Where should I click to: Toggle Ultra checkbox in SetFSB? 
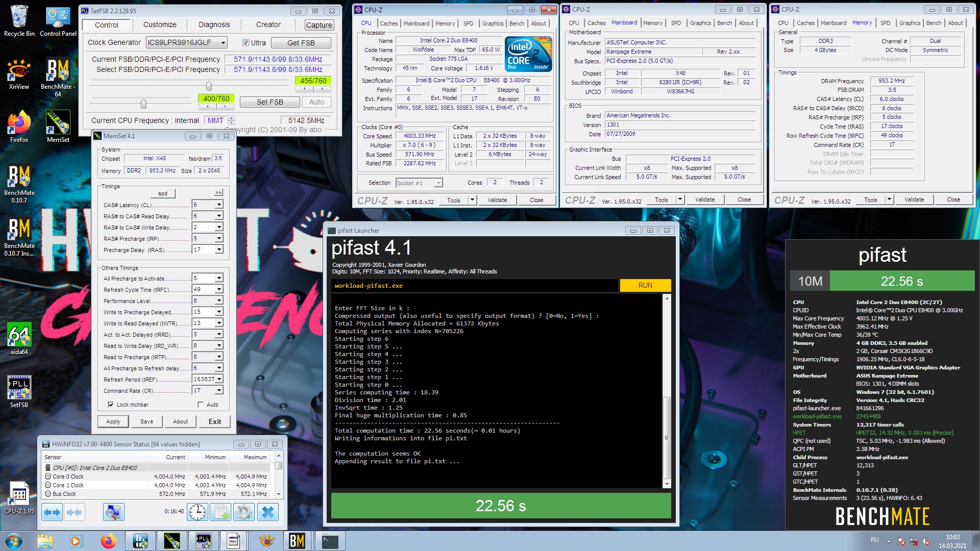[246, 43]
